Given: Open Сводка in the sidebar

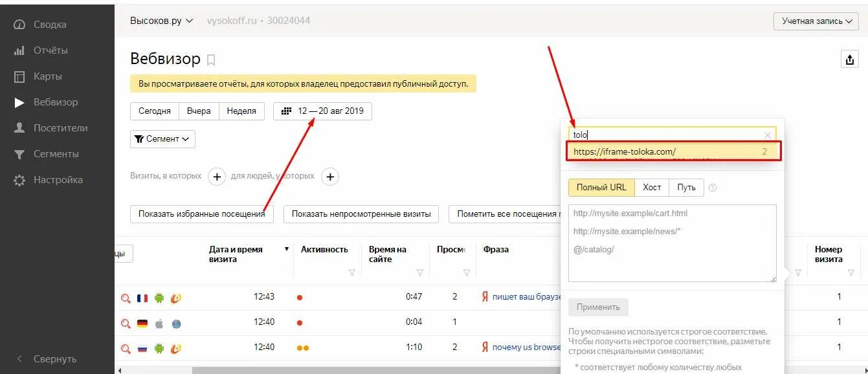Looking at the screenshot, I should [x=50, y=25].
